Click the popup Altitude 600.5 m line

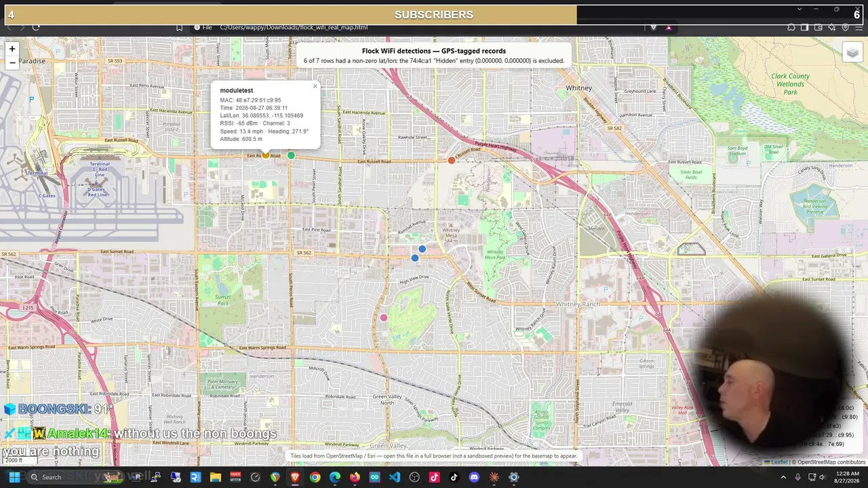pos(241,139)
